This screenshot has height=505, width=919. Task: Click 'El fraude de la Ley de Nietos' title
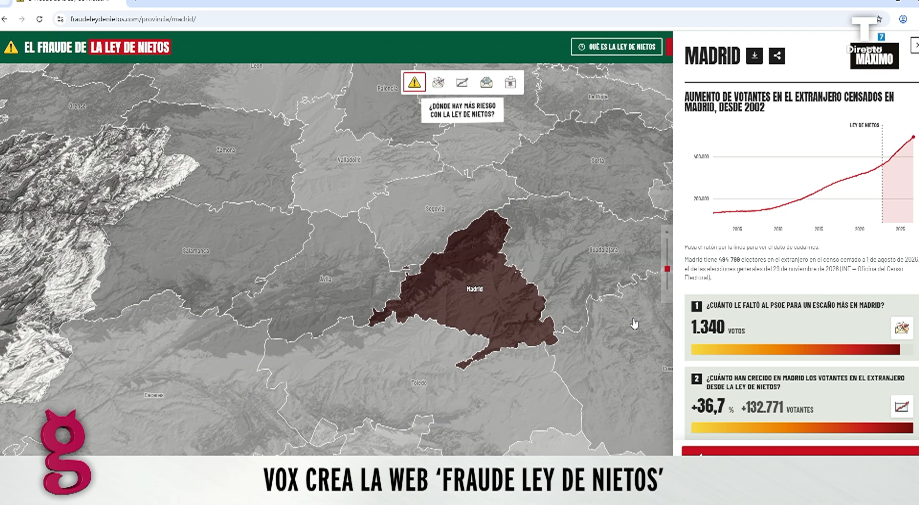97,47
